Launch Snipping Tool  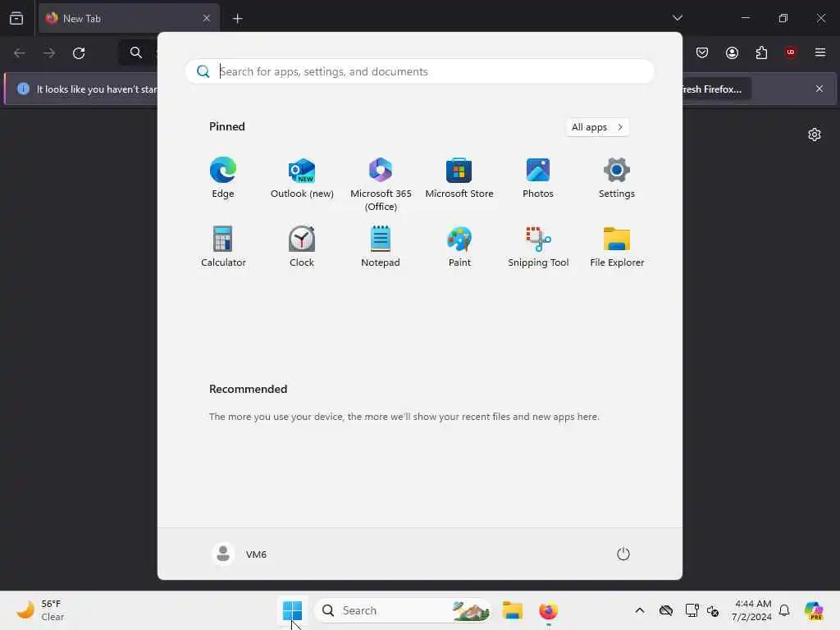click(x=538, y=247)
